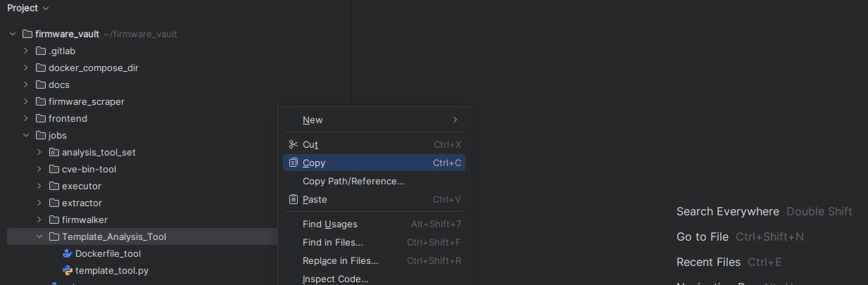Viewport: 868px width, 285px height.
Task: Click the Cut scissors icon
Action: click(x=294, y=144)
